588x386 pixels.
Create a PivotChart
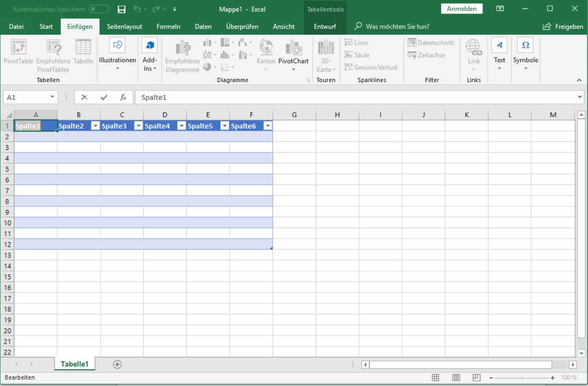click(x=293, y=55)
